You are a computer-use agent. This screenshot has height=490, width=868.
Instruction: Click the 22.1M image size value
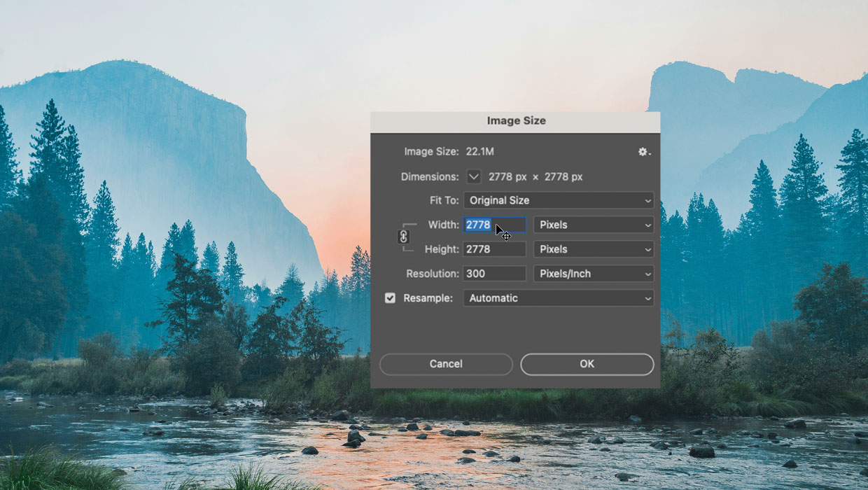tap(480, 151)
